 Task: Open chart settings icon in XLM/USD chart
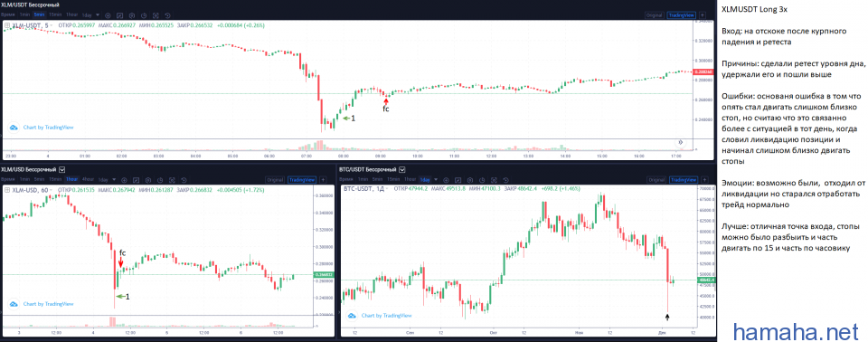coord(148,180)
